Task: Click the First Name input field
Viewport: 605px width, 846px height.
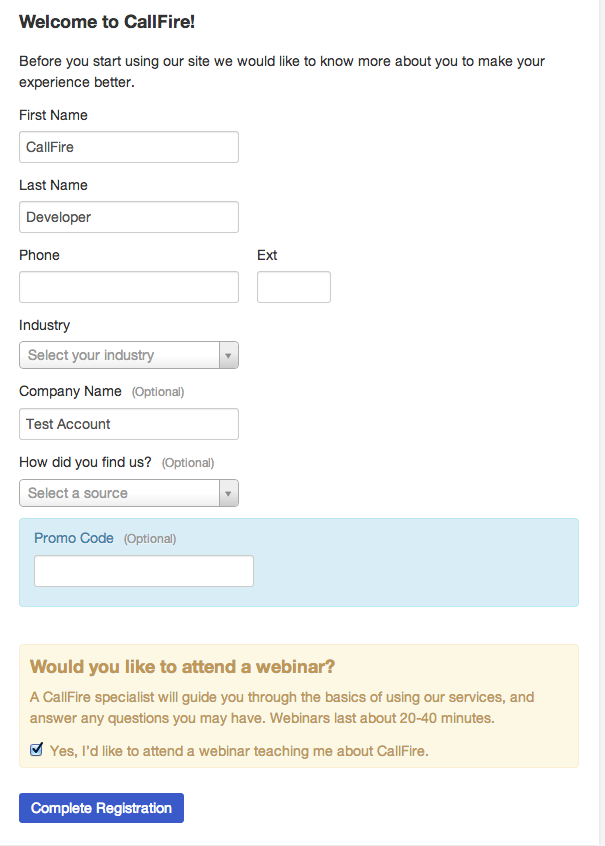Action: [128, 147]
